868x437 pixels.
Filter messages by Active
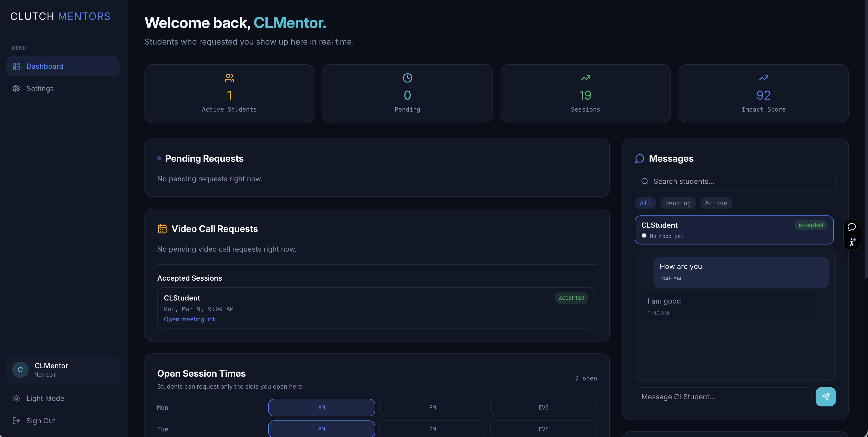(716, 203)
